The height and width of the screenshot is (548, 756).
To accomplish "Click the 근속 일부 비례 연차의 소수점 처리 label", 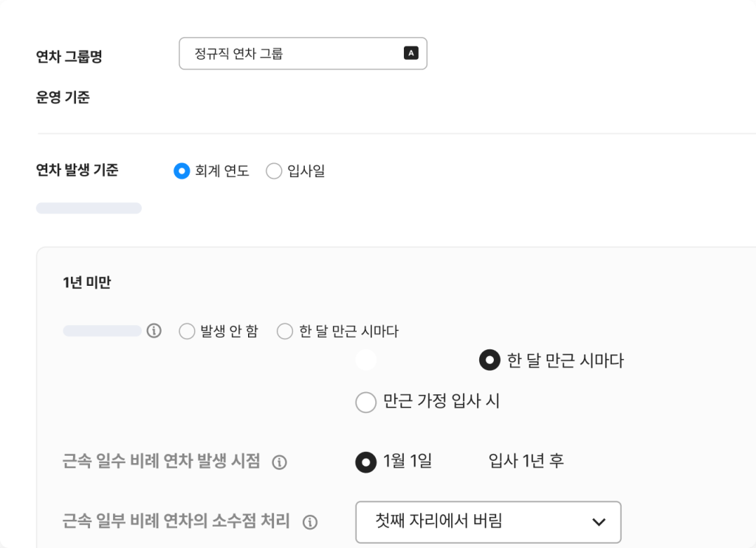I will pos(176,521).
